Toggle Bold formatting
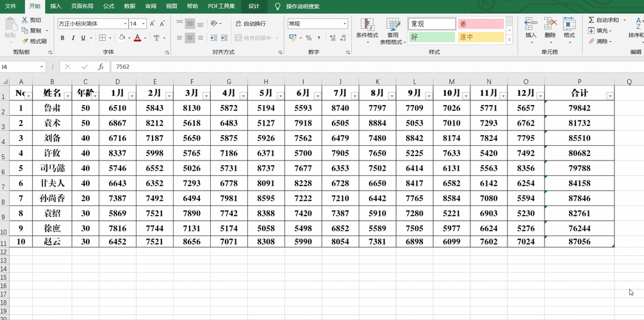 [x=63, y=38]
